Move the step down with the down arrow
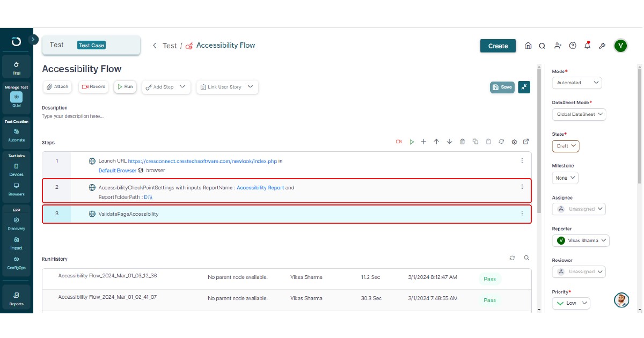 449,142
